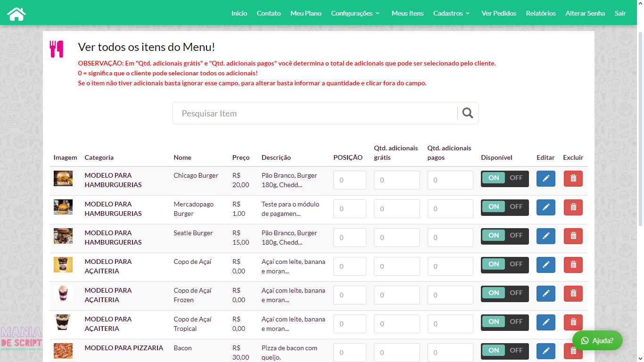Open the Meus Itens menu
The height and width of the screenshot is (362, 644).
tap(407, 13)
